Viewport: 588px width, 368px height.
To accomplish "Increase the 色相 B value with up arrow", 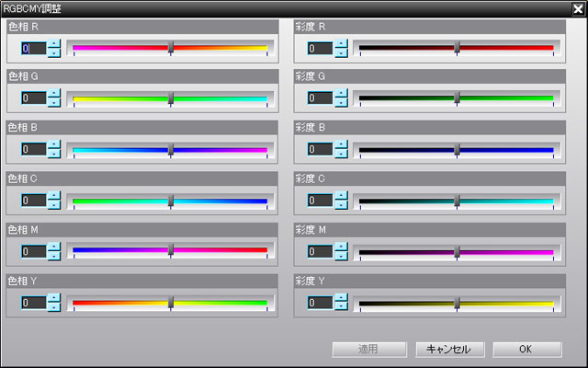I will tap(54, 144).
